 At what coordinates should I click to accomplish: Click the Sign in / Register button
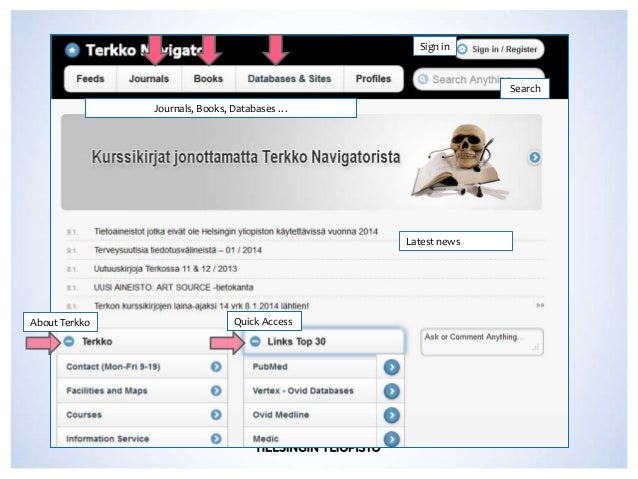coord(500,49)
